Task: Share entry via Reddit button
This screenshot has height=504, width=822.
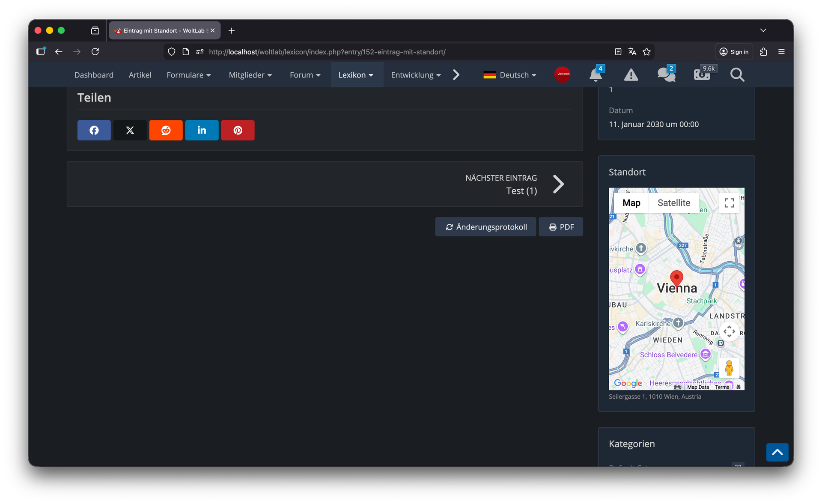Action: [x=166, y=130]
